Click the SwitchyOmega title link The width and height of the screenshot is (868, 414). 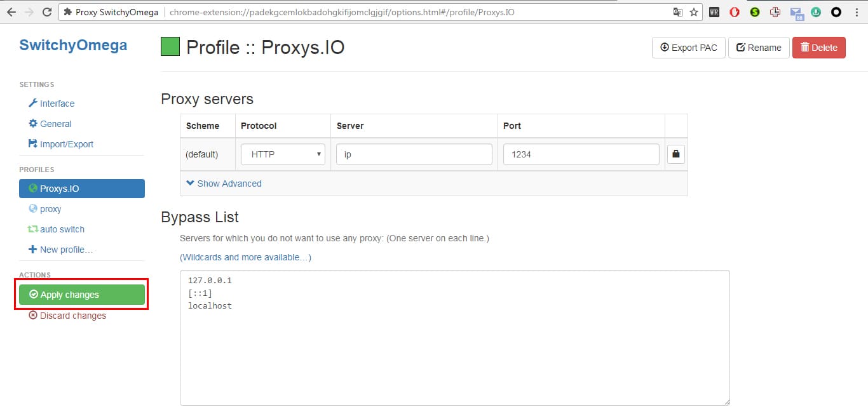tap(73, 45)
